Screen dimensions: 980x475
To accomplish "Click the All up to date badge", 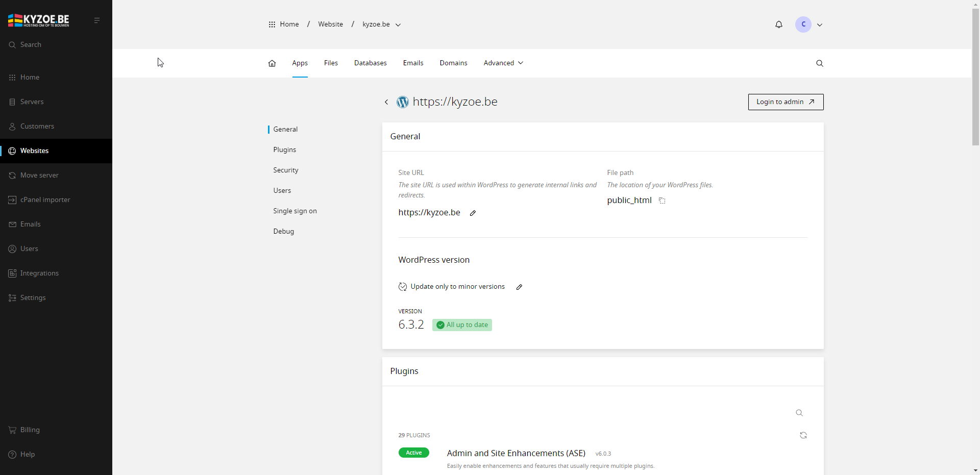I will (x=462, y=325).
